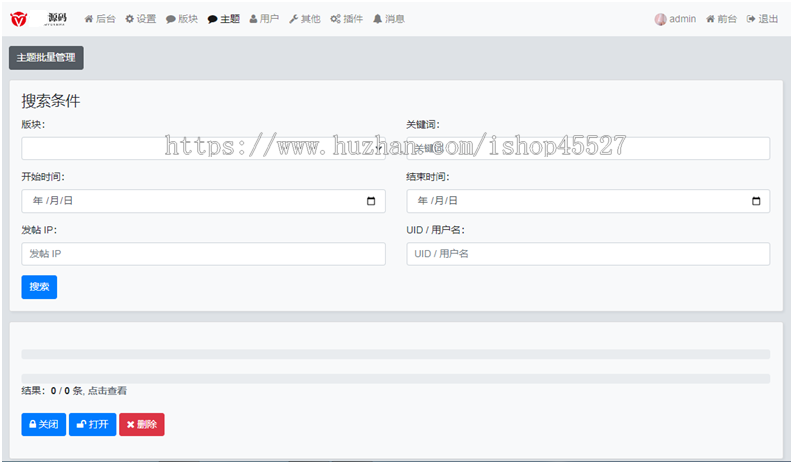Click the upper results progress bar
Screen dimensions: 793x464
pyautogui.click(x=395, y=354)
